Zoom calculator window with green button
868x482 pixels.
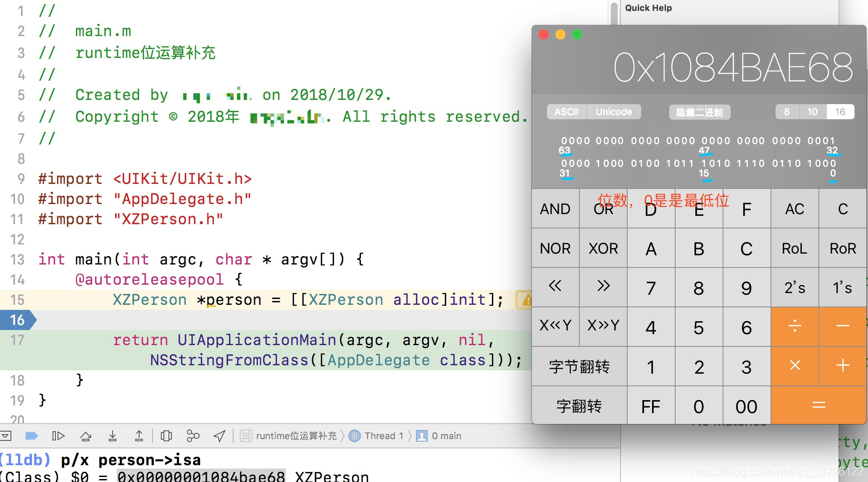(577, 34)
